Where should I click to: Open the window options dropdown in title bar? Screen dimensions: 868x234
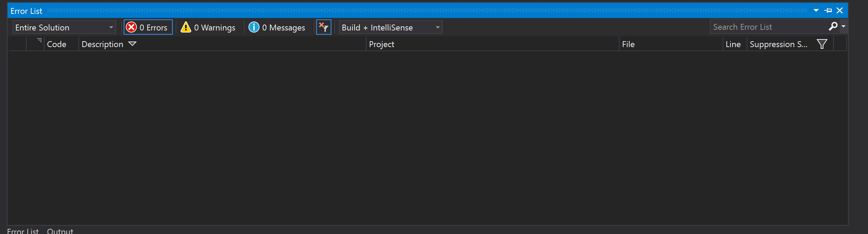[x=816, y=10]
